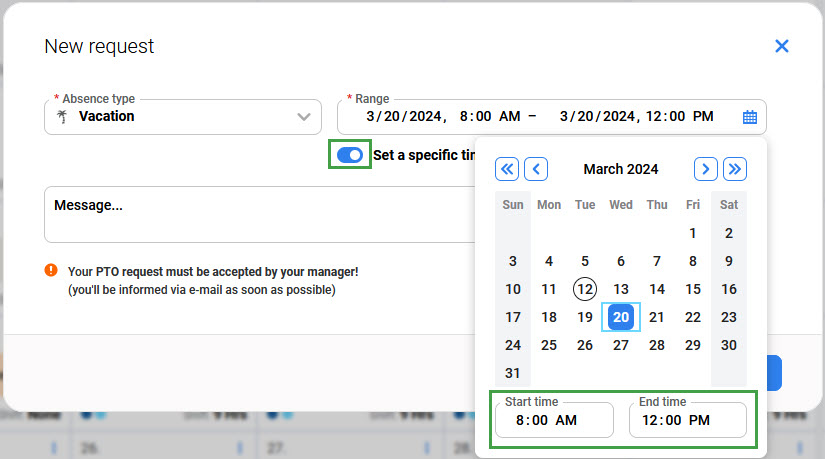Click the orange warning info icon
Image resolution: width=825 pixels, height=459 pixels.
pos(51,271)
